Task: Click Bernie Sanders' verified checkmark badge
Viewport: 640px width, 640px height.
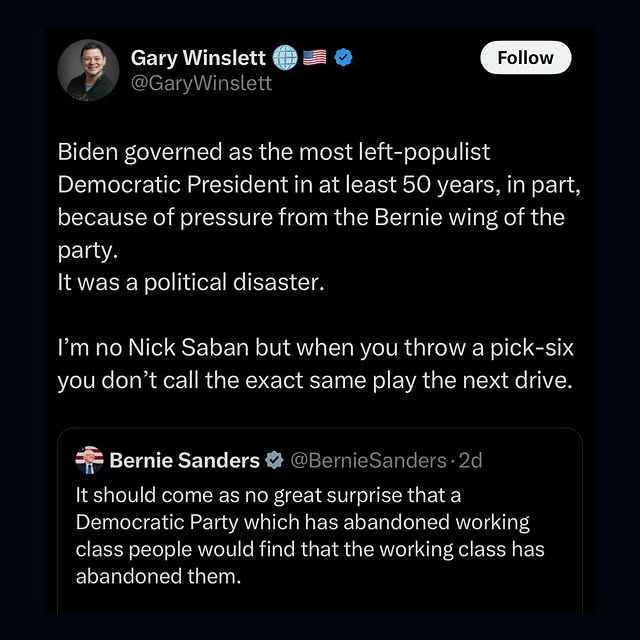Action: click(273, 460)
